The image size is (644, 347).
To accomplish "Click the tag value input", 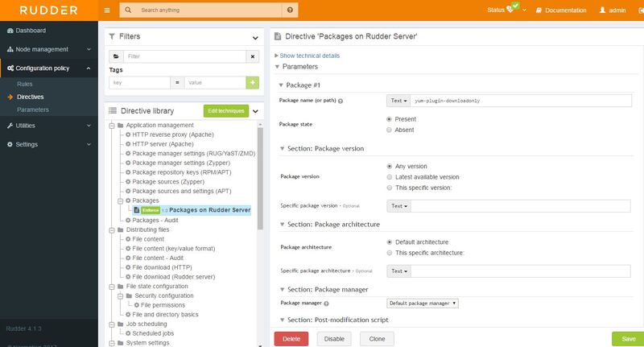I will point(215,83).
